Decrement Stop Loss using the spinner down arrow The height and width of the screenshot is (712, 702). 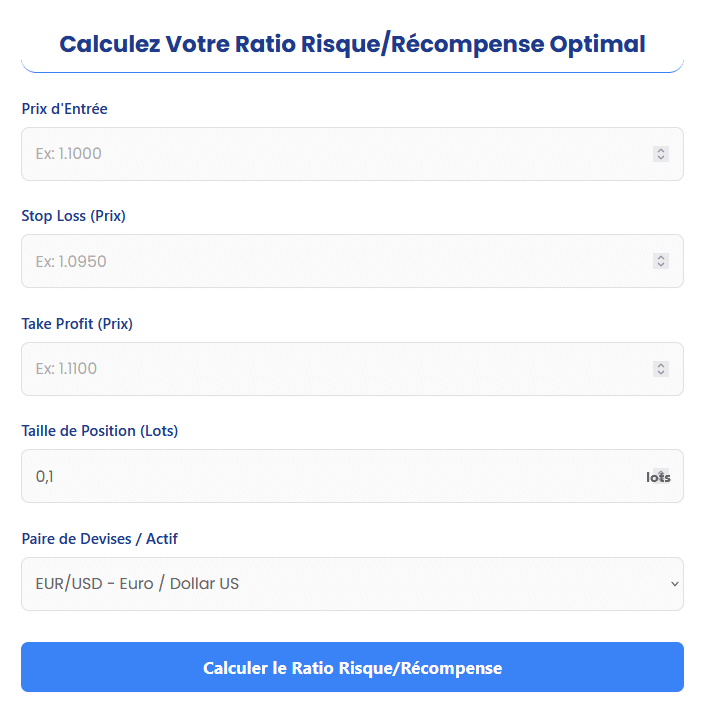(660, 265)
